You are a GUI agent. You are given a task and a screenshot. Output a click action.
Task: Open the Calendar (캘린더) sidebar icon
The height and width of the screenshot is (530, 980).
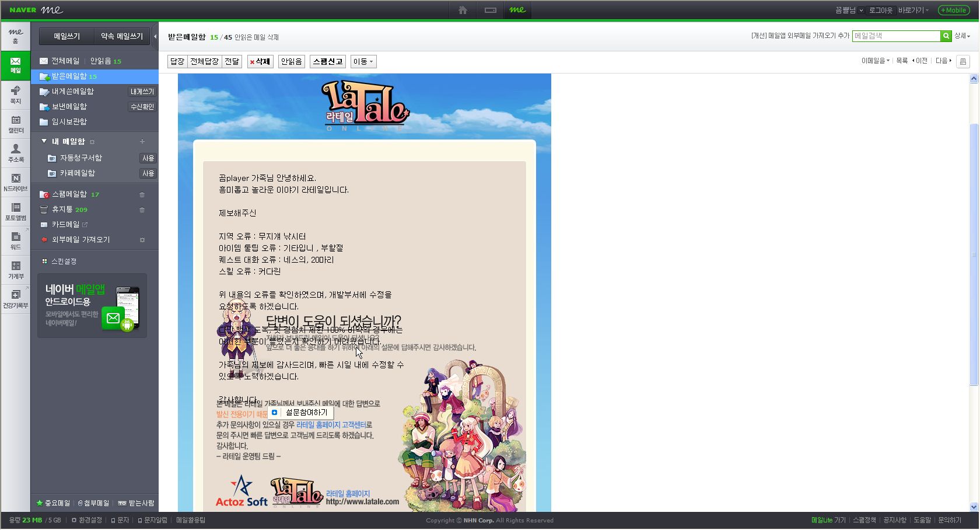(x=16, y=124)
